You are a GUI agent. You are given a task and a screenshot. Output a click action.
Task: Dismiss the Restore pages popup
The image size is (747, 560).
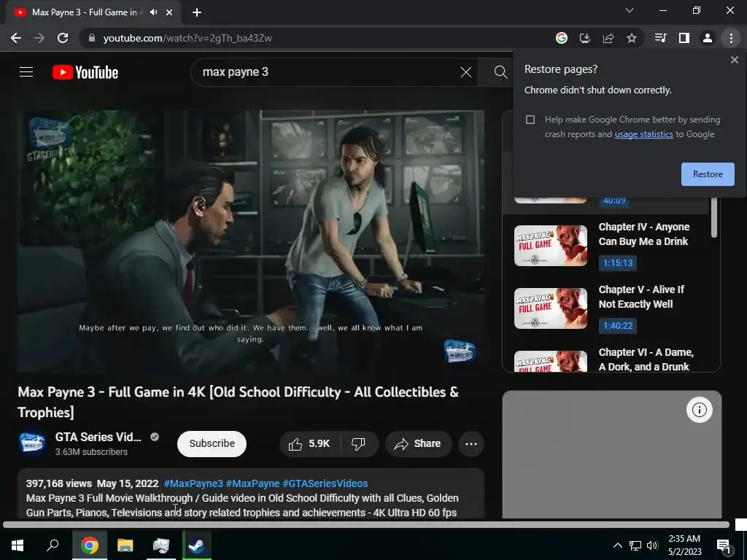point(734,60)
